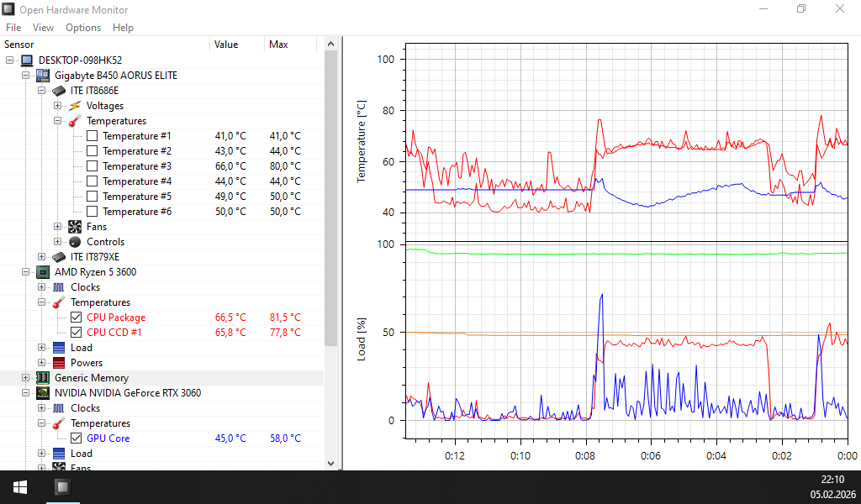Click the Sensor column header
Screen dimensions: 861x504
(x=105, y=45)
